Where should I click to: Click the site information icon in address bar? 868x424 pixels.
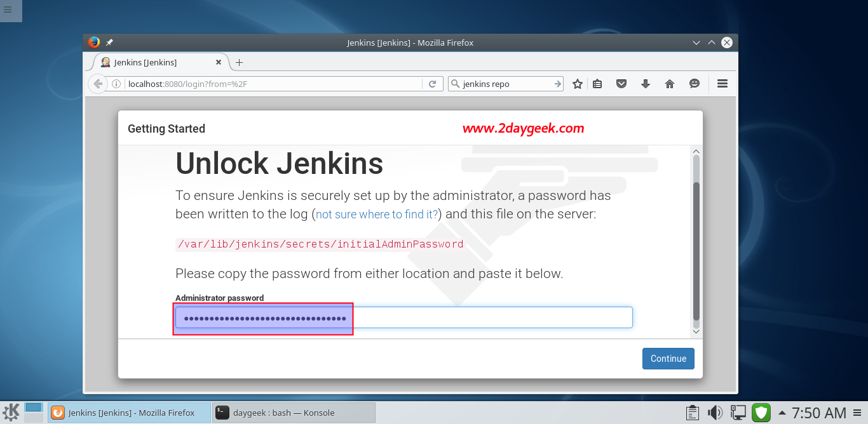(x=116, y=84)
